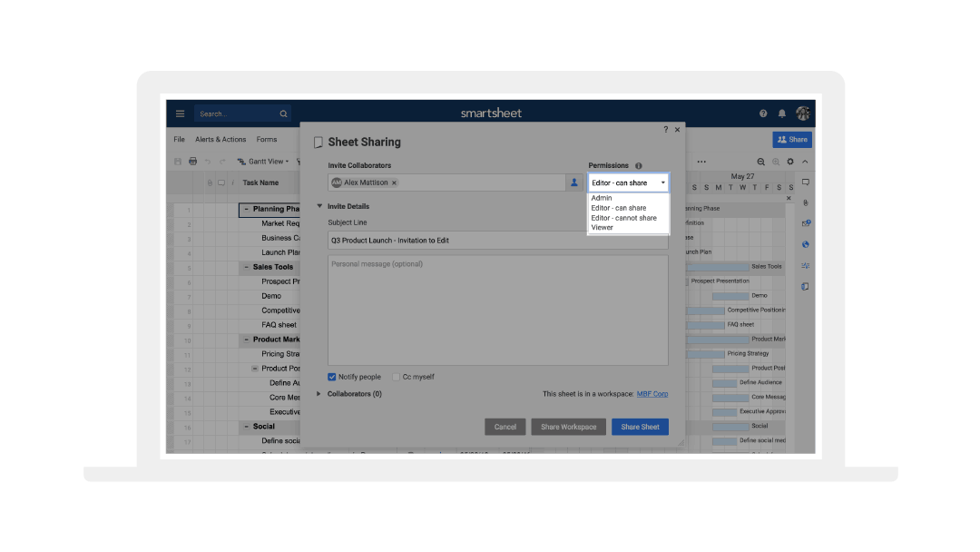Collapse the Invite Details section

click(319, 206)
